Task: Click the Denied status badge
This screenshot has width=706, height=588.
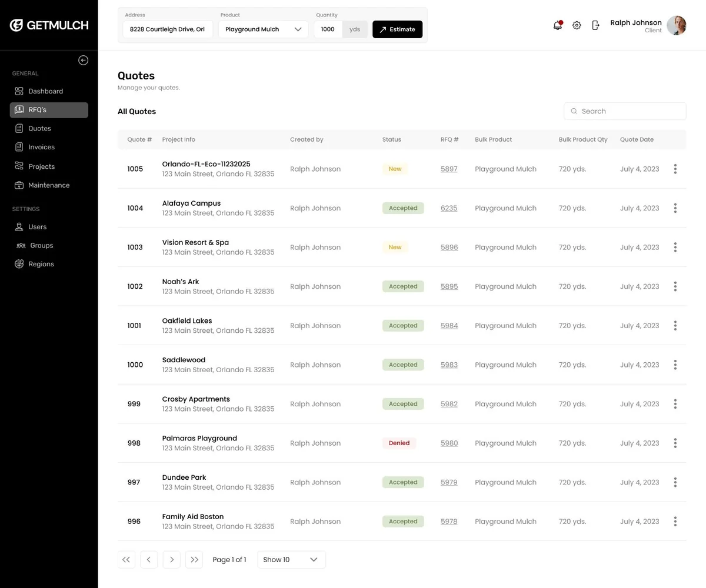Action: (x=399, y=443)
